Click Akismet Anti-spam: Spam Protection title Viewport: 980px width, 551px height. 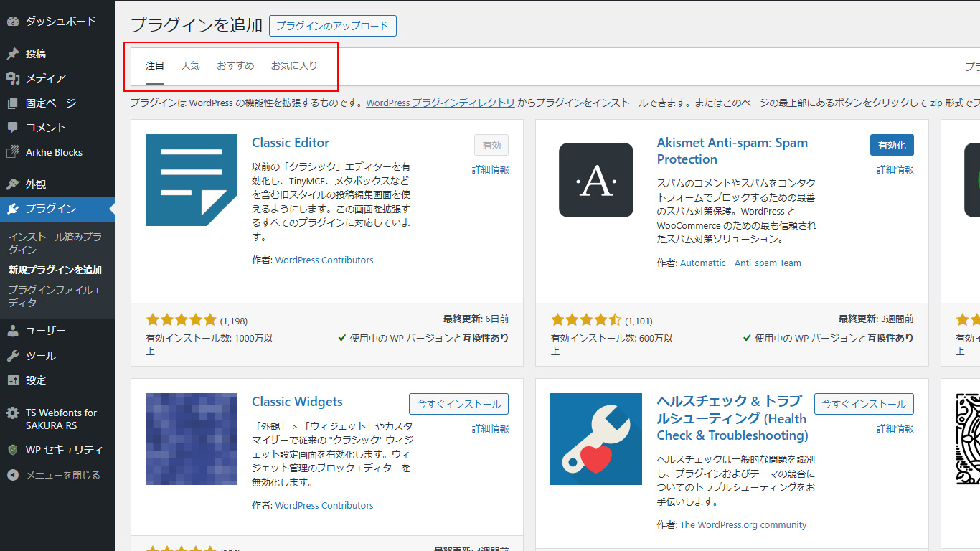(x=732, y=151)
